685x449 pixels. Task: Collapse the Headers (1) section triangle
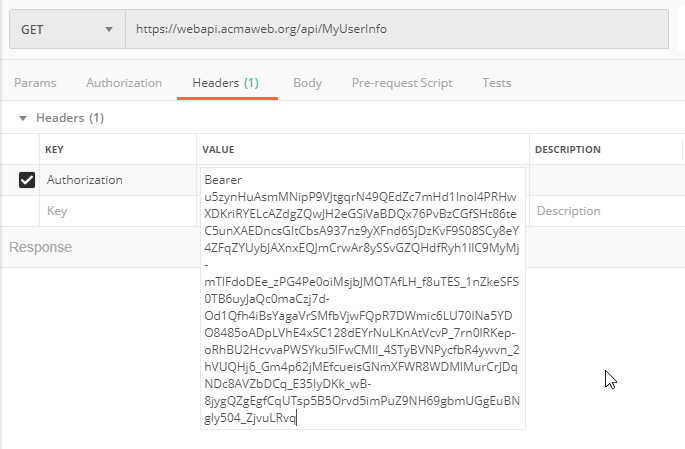pos(23,118)
